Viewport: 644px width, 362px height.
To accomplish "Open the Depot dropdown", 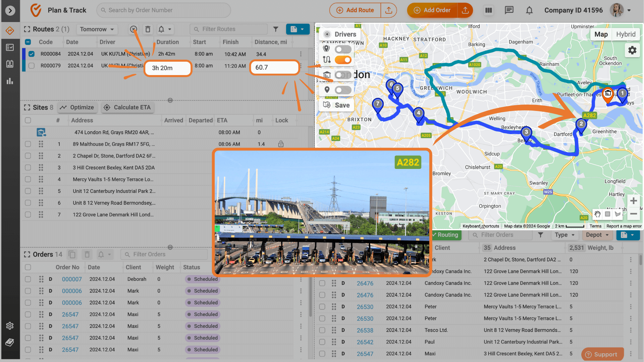I will point(597,235).
